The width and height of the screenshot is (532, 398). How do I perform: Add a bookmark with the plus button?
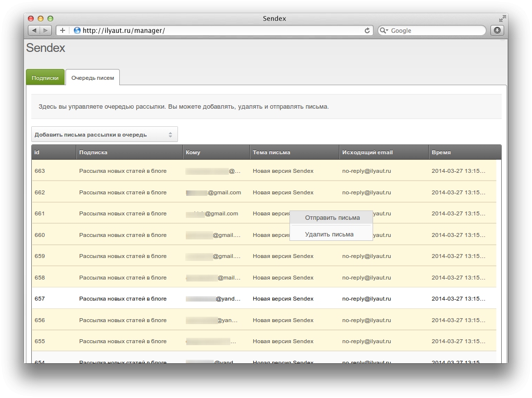pyautogui.click(x=63, y=30)
